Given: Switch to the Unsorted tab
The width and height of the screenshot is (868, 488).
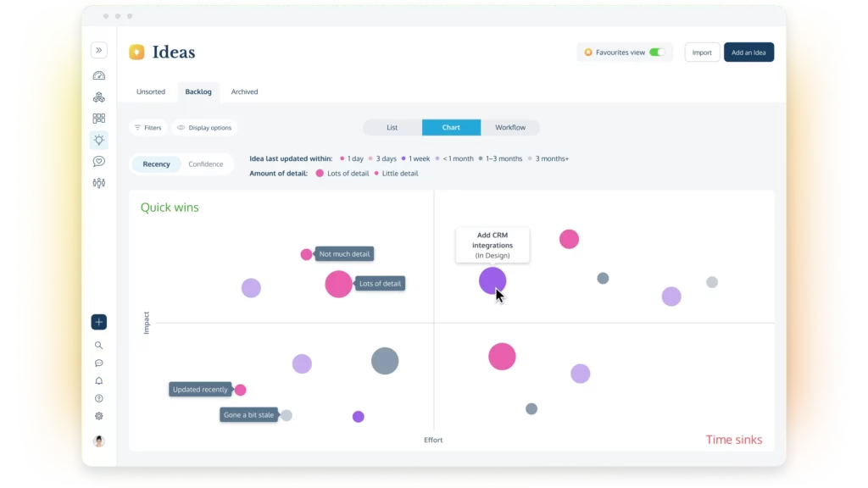Looking at the screenshot, I should 151,91.
